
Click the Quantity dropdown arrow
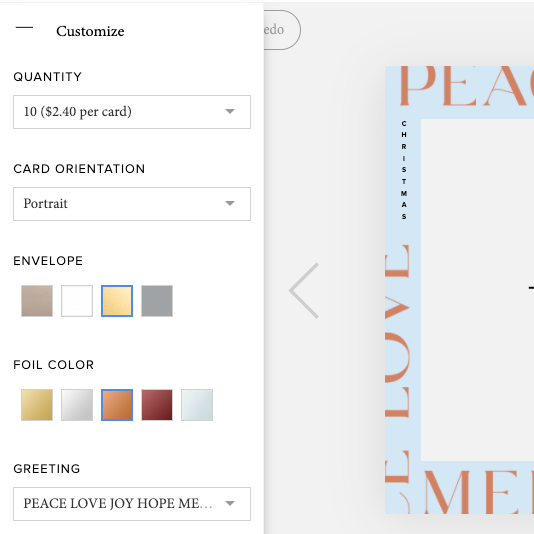coord(230,111)
